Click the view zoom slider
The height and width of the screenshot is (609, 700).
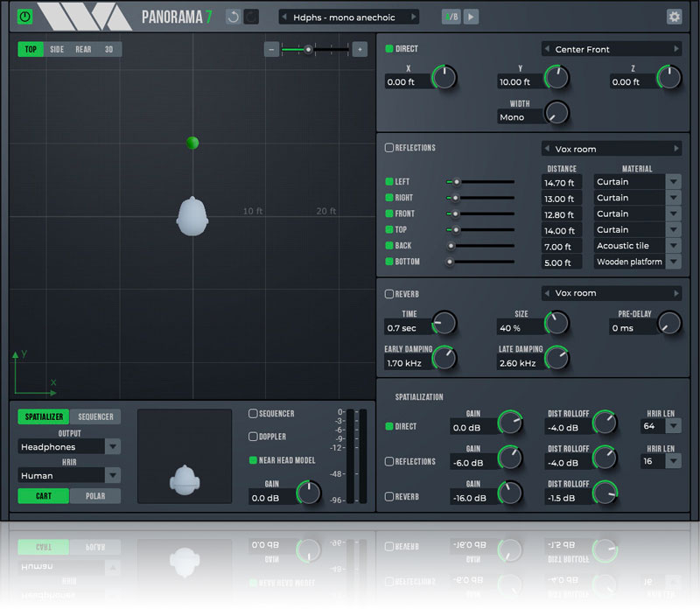(315, 49)
